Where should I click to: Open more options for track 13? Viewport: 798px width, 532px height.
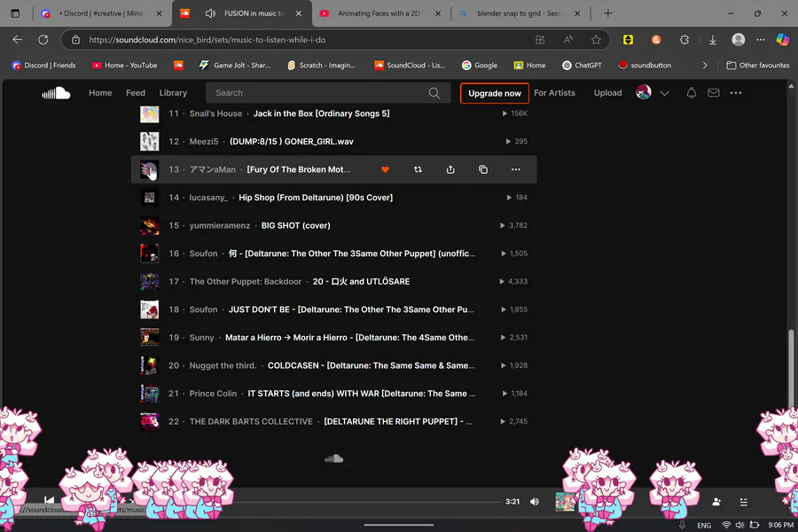coord(515,169)
